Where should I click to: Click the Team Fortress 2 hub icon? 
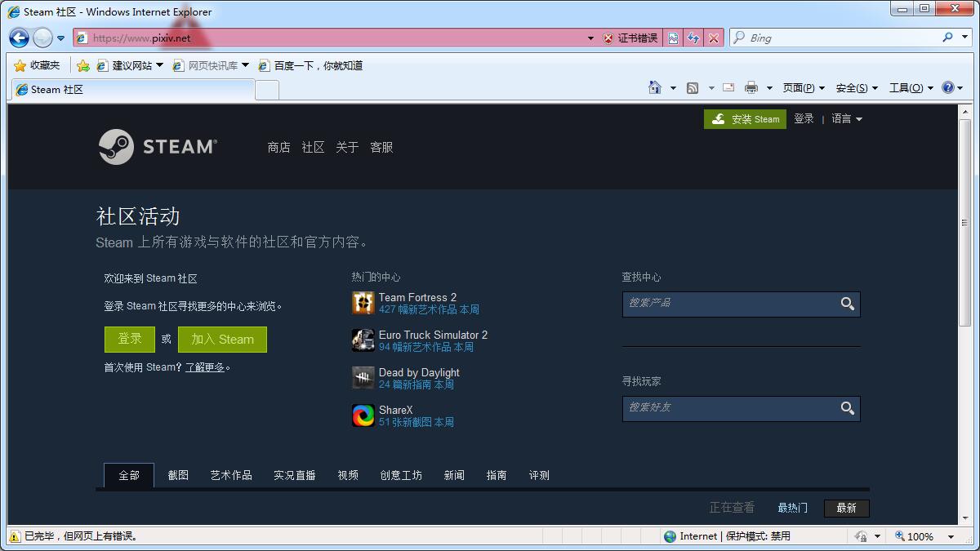coord(363,303)
